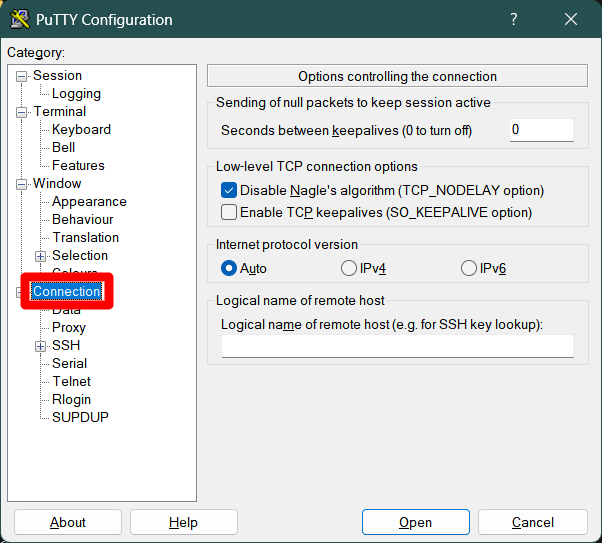Collapse the Session tree node
The image size is (602, 543).
21,76
